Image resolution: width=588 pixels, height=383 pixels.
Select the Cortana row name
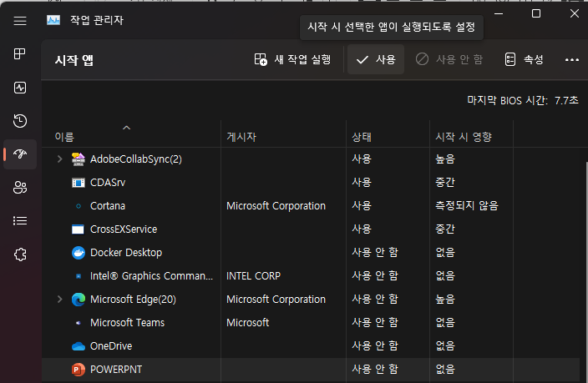click(x=108, y=206)
